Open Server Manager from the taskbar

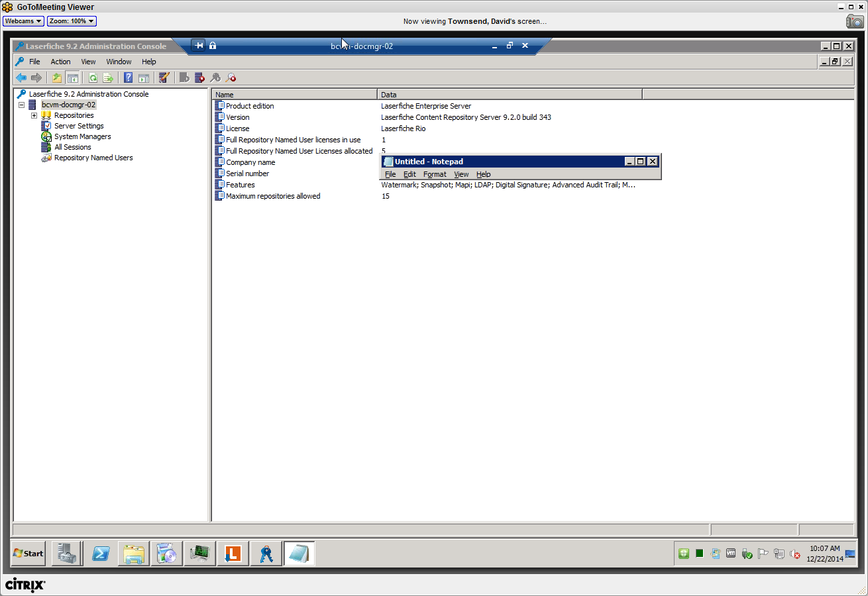(x=68, y=553)
